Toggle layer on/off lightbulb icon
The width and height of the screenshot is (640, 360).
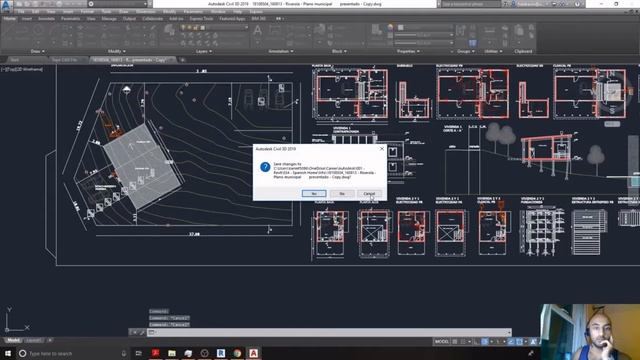click(183, 28)
